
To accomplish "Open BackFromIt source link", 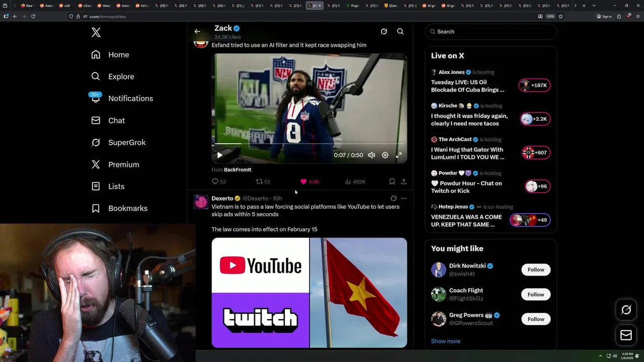I will pos(237,170).
